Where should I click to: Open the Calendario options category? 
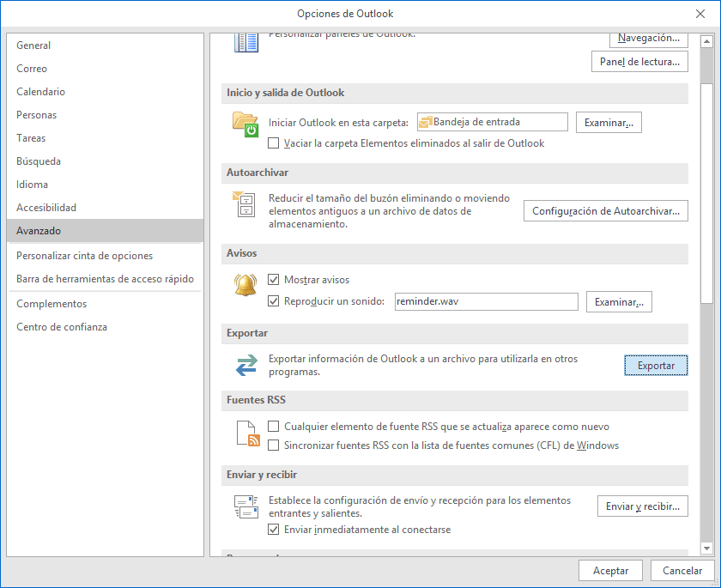[x=106, y=92]
